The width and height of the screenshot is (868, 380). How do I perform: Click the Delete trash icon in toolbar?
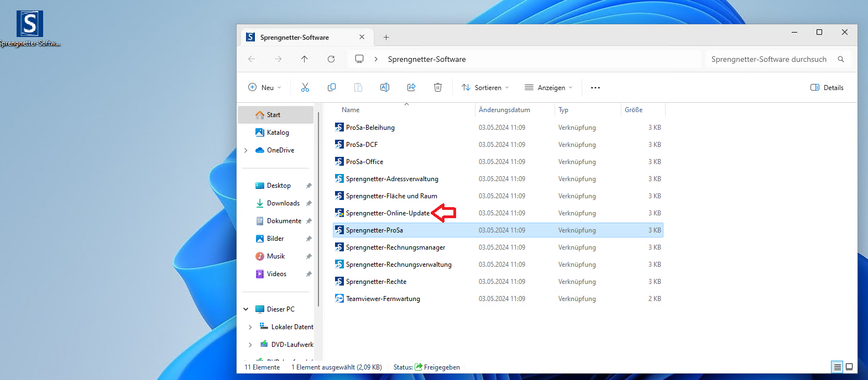pyautogui.click(x=438, y=87)
